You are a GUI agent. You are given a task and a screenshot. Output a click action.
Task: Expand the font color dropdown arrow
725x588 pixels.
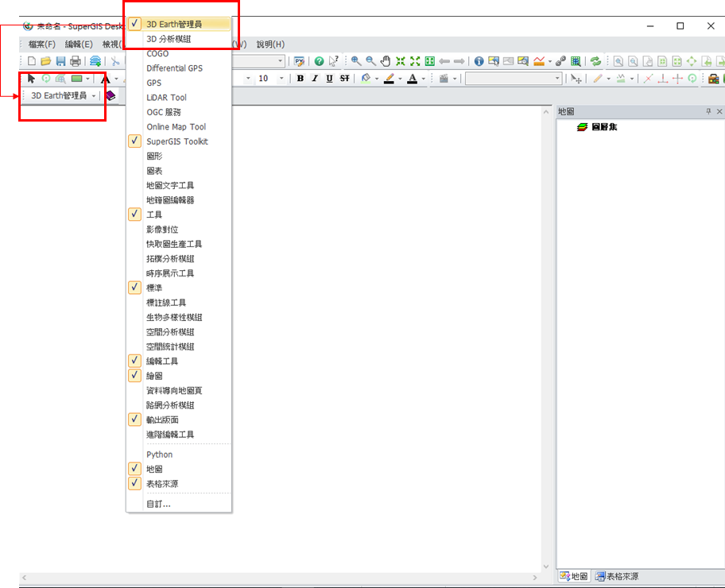pos(423,79)
